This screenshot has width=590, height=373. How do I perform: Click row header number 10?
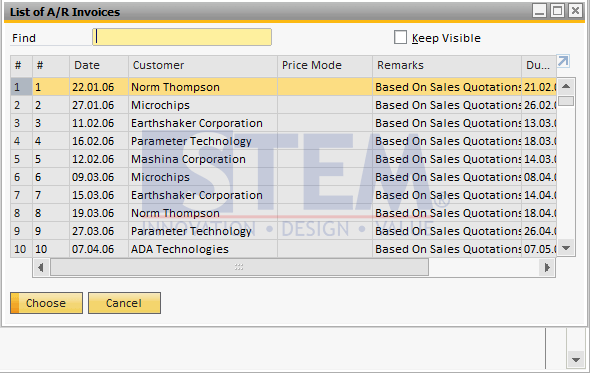21,249
